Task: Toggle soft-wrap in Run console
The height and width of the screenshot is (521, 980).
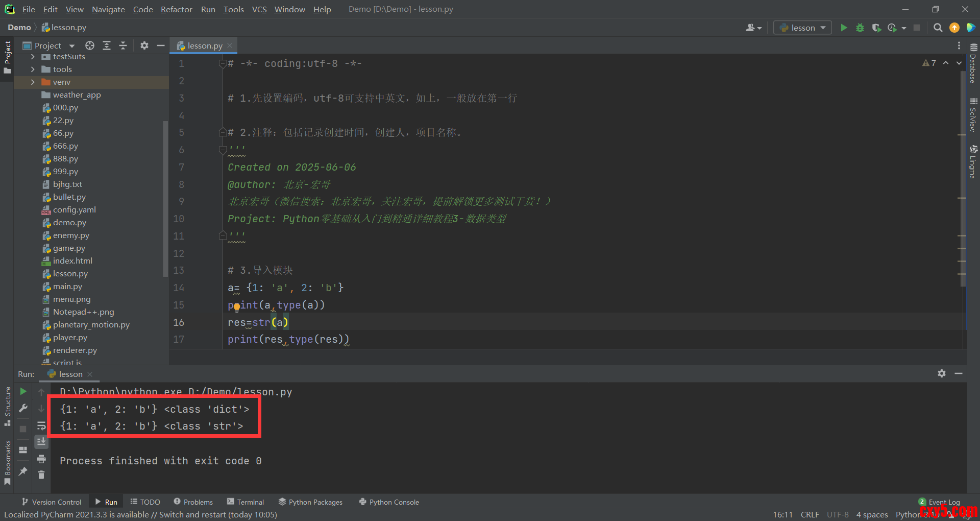Action: [x=41, y=425]
